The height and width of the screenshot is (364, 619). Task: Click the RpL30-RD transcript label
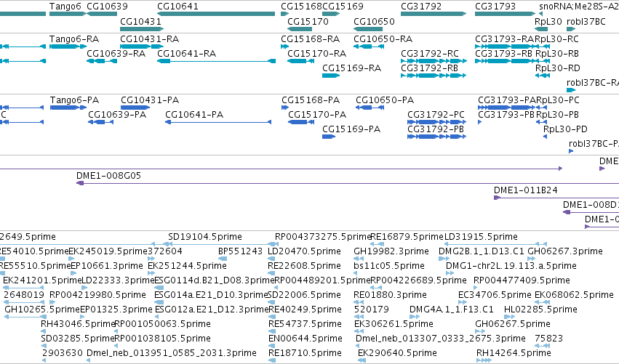coord(557,68)
